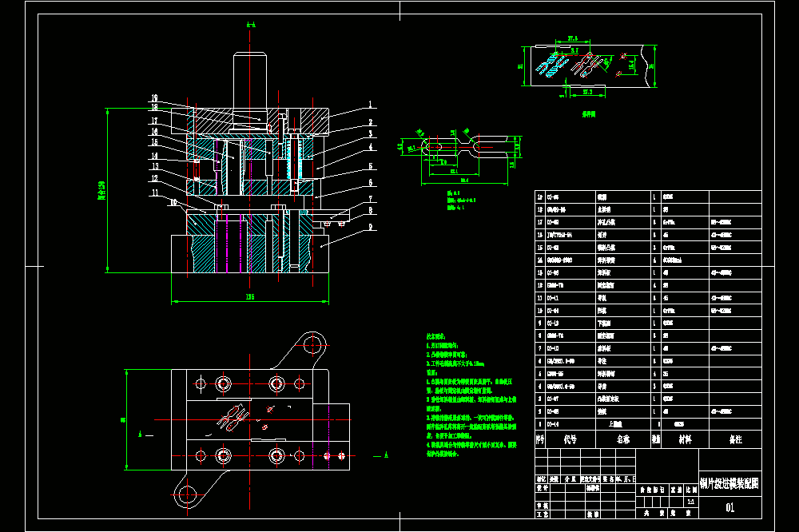The width and height of the screenshot is (799, 532).
Task: Pick leader callout 4 beside the section view
Action: (371, 147)
